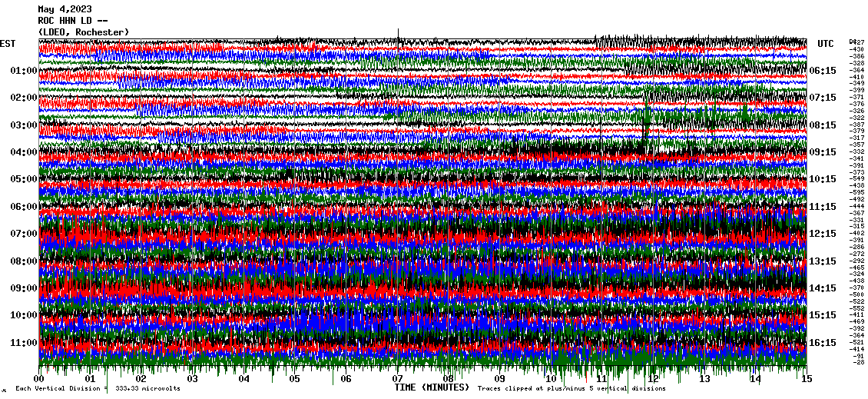Click the May 4,2023 date header
Screen dimensions: 868x399
(63, 9)
